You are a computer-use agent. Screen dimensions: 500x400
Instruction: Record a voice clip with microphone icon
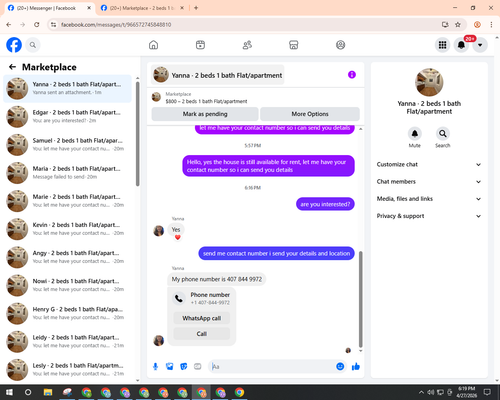(x=155, y=367)
